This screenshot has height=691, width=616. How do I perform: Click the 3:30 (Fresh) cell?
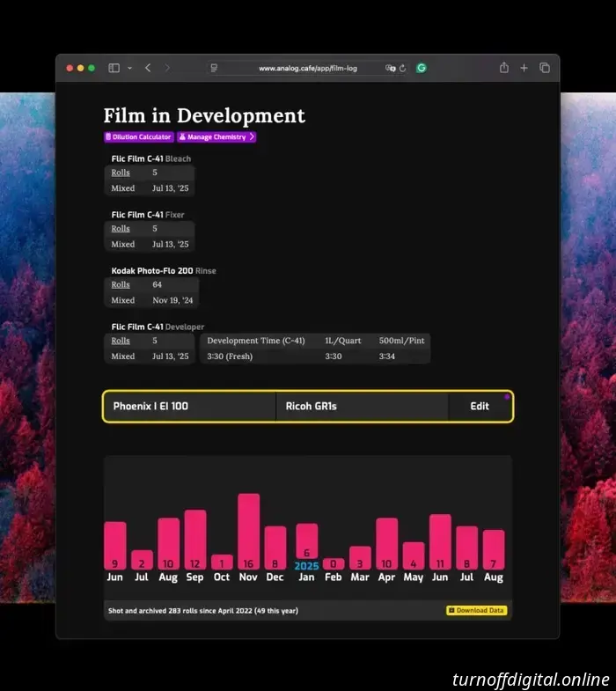230,357
